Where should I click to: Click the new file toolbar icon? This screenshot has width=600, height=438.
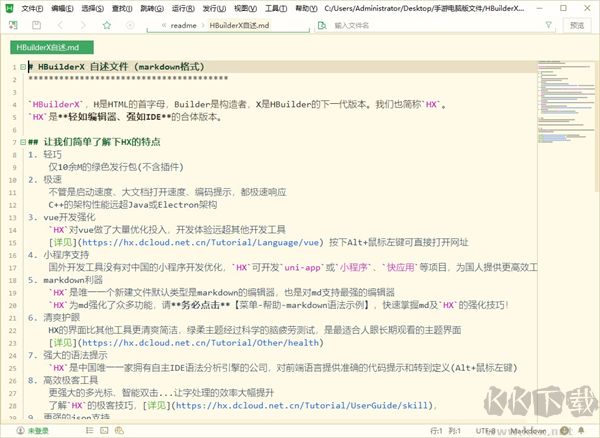(x=13, y=25)
